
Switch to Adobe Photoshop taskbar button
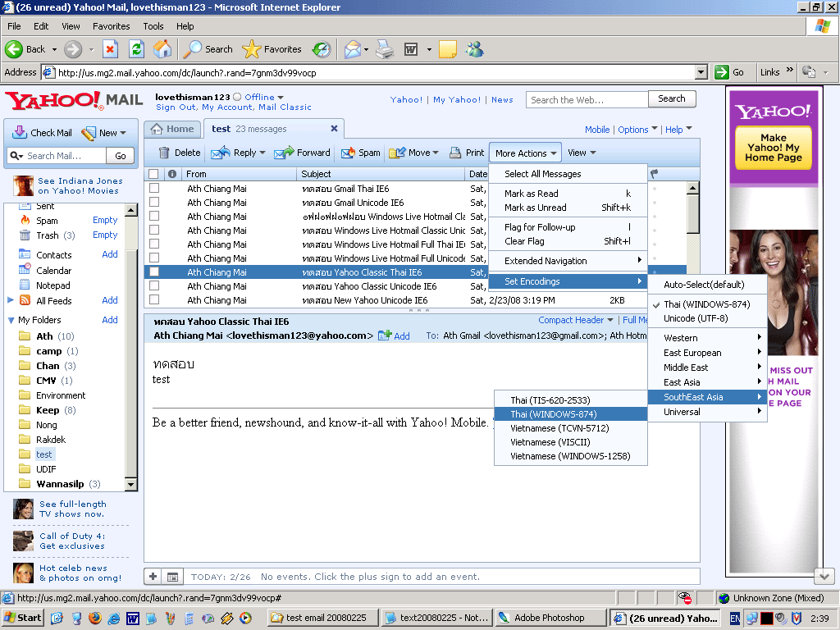550,618
